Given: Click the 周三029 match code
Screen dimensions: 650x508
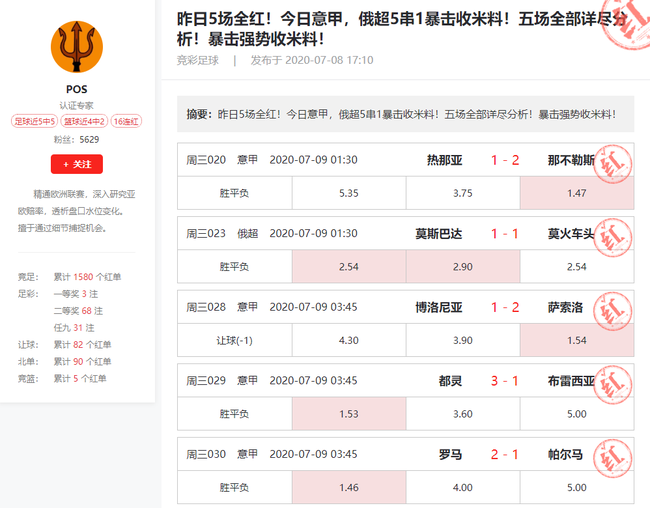Looking at the screenshot, I should coord(206,381).
